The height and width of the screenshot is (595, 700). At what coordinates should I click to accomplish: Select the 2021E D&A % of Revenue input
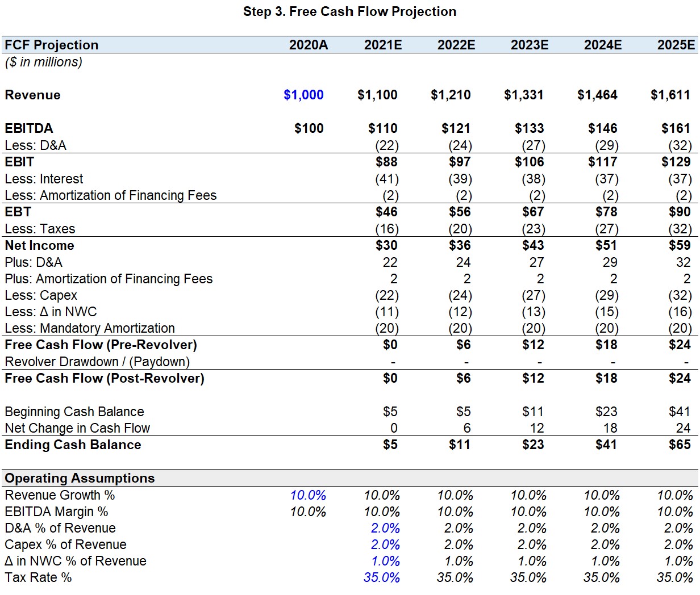click(x=385, y=528)
